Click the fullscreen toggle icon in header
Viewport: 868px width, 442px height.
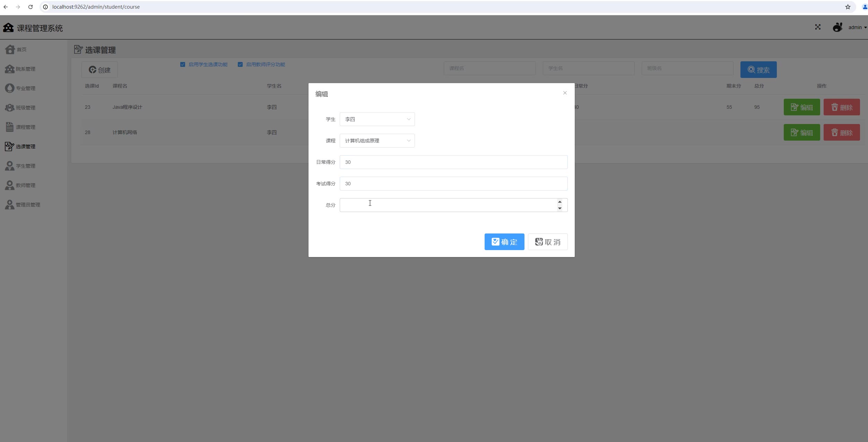pyautogui.click(x=818, y=27)
